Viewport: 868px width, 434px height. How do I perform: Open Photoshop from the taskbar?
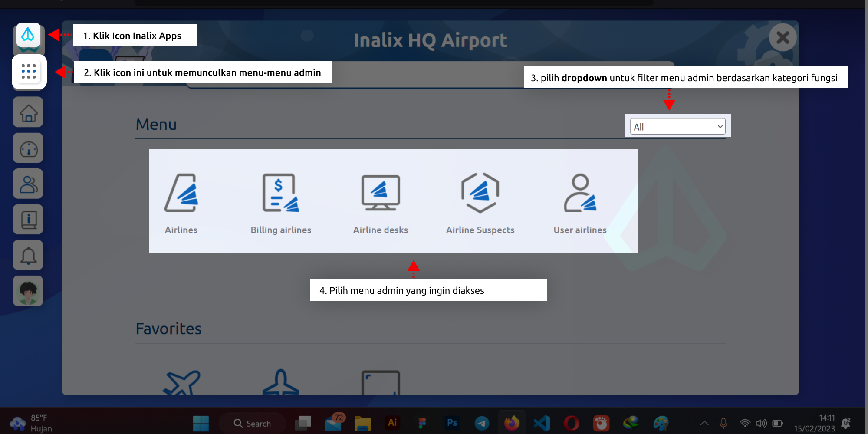tap(451, 423)
